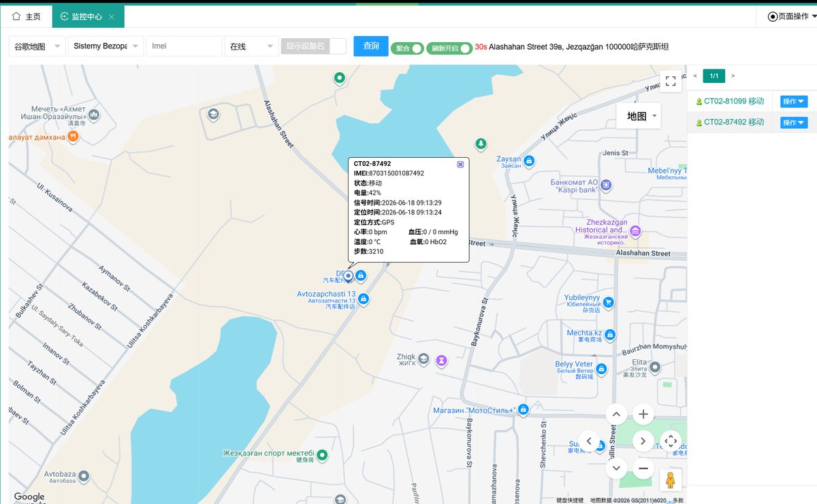817x504 pixels.
Task: Open the 谷歌地图 map provider dropdown
Action: pos(37,46)
